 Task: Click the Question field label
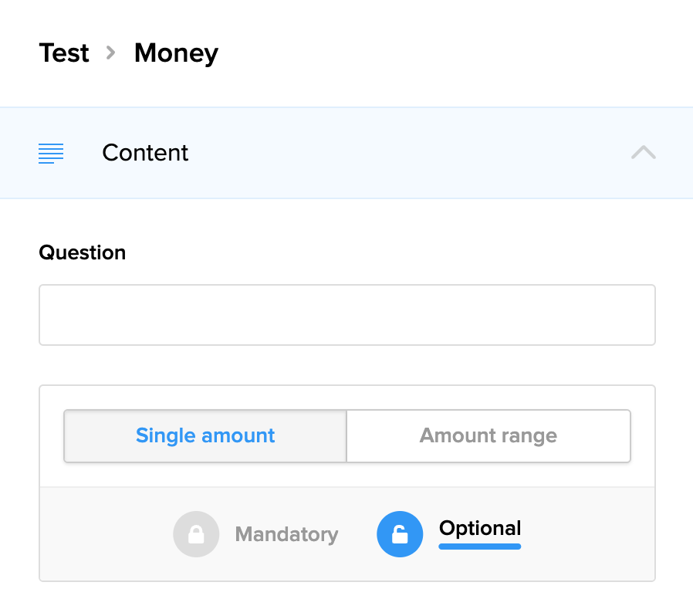click(82, 252)
